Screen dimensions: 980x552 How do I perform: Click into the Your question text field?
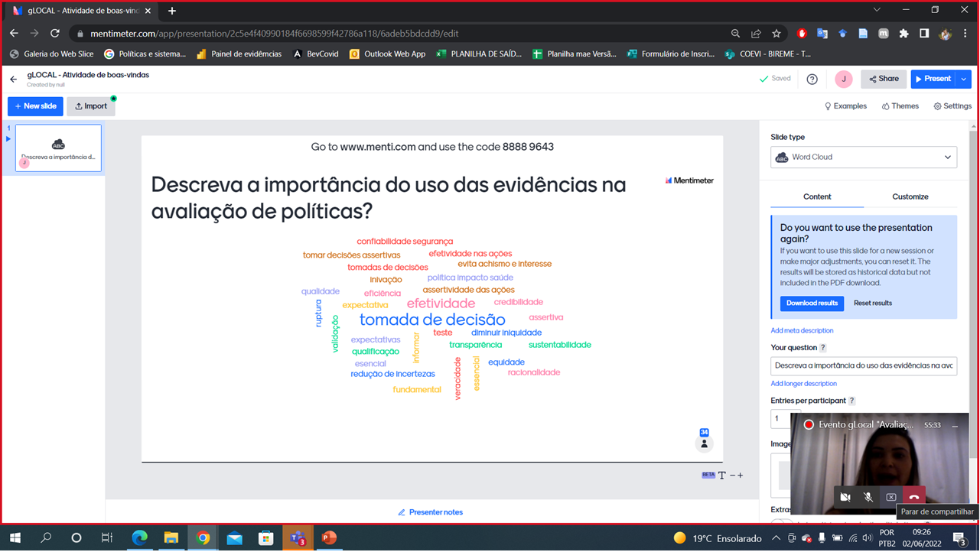pos(864,365)
